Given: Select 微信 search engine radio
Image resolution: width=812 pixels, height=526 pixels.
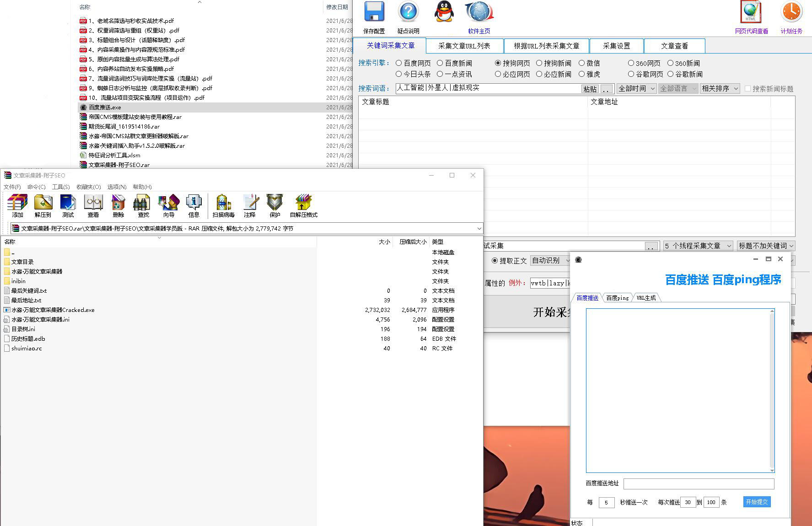Looking at the screenshot, I should point(582,63).
